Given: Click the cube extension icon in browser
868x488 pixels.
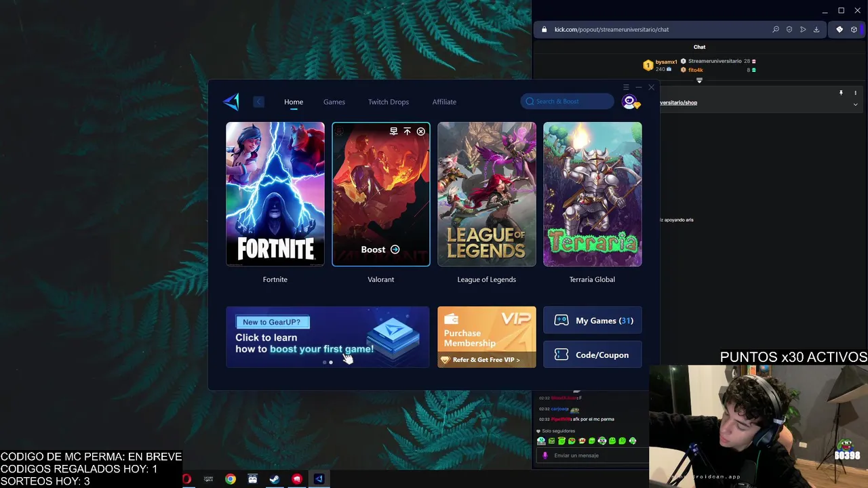Looking at the screenshot, I should click(854, 30).
